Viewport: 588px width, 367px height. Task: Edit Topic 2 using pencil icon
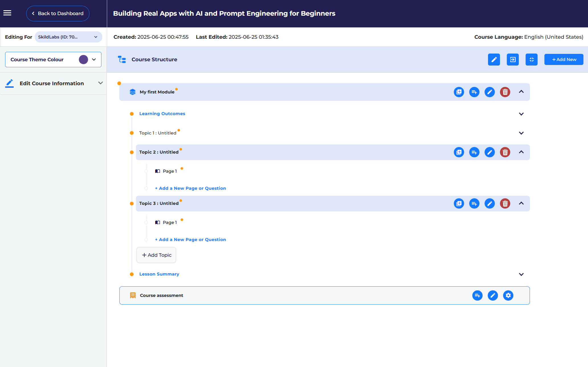489,152
